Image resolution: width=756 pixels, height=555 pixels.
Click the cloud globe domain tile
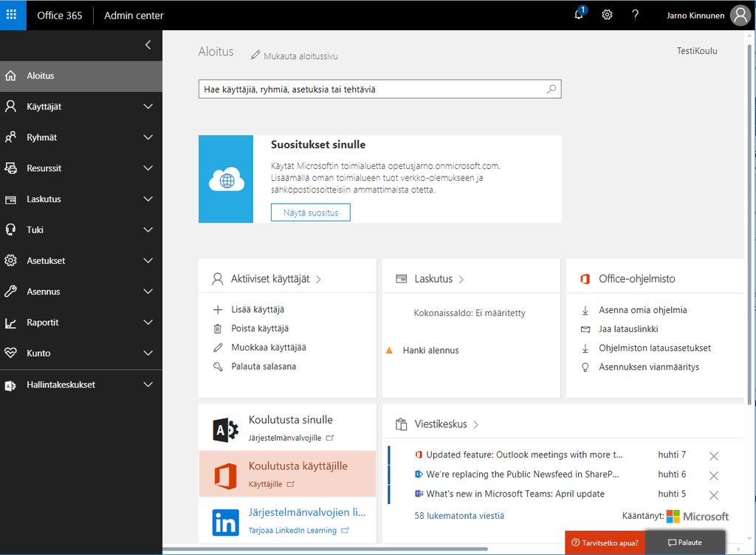click(226, 179)
